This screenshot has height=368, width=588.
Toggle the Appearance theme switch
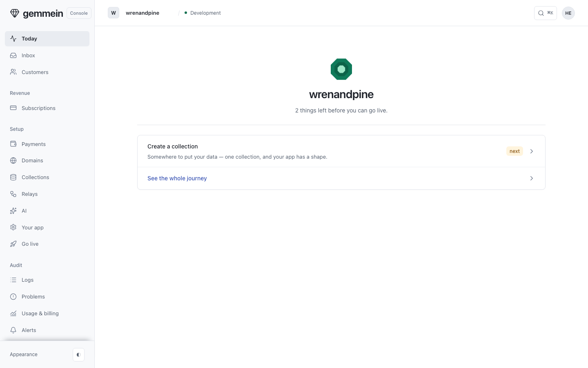click(78, 355)
